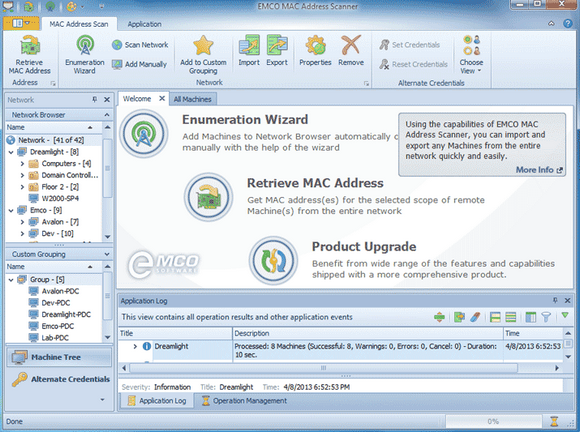Click the status bar progress bar
Image resolution: width=580 pixels, height=432 pixels.
click(493, 421)
